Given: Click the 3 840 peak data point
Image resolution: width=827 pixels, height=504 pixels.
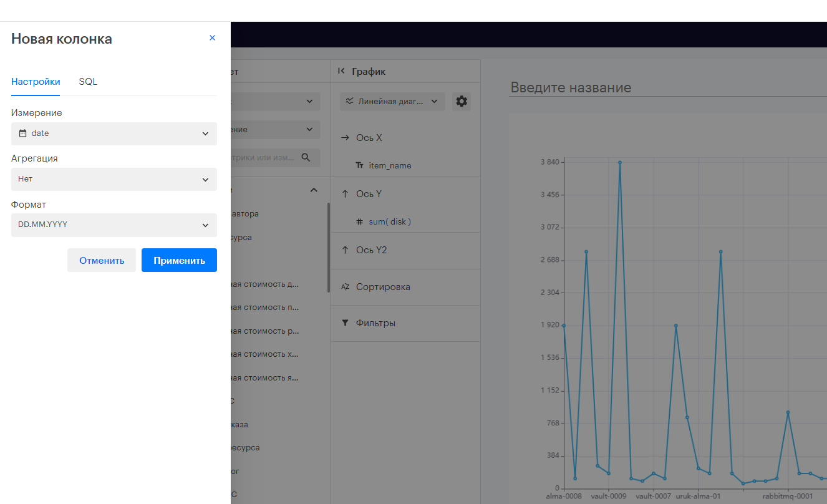Looking at the screenshot, I should 620,163.
